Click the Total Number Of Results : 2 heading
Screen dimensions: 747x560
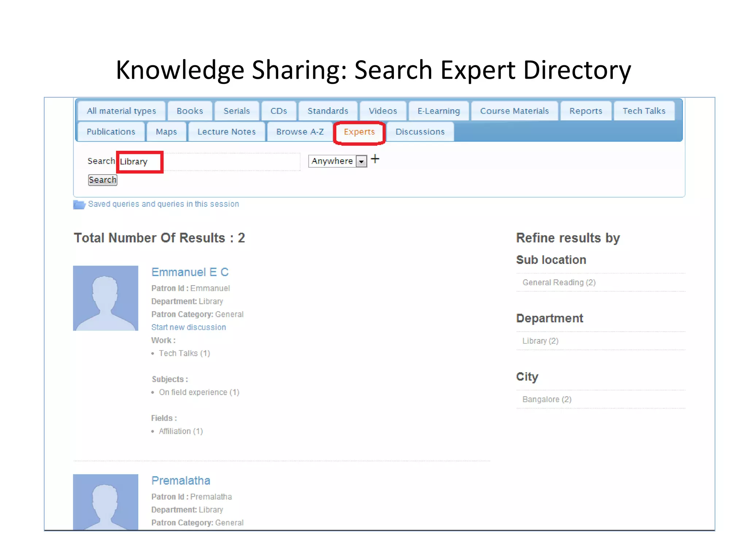159,238
